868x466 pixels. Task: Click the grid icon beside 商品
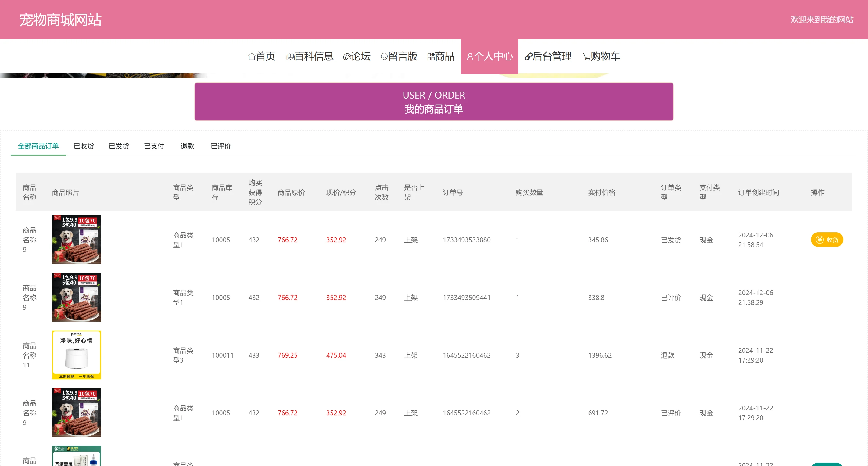[431, 57]
